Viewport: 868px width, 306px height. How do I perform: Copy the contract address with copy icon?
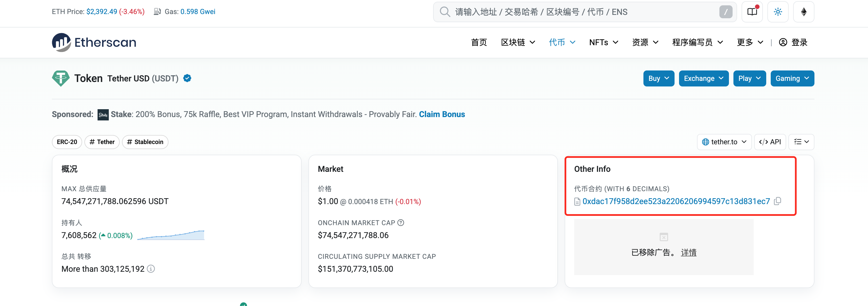coord(778,201)
